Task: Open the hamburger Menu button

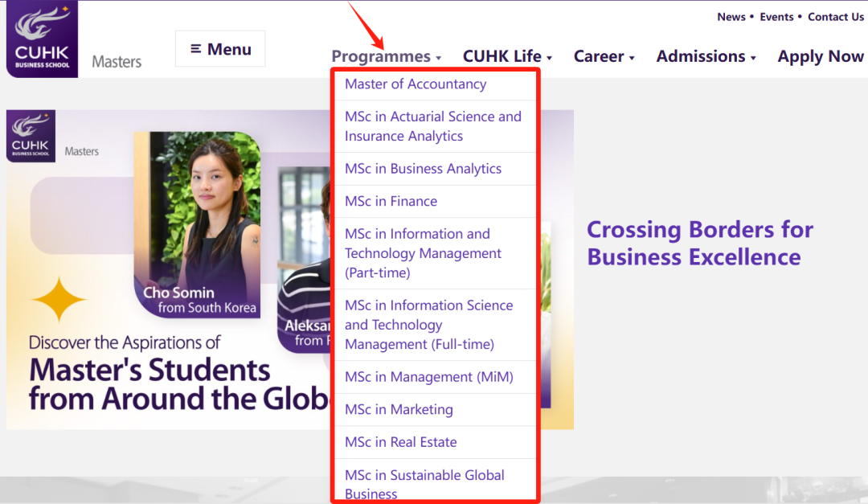Action: click(x=220, y=49)
